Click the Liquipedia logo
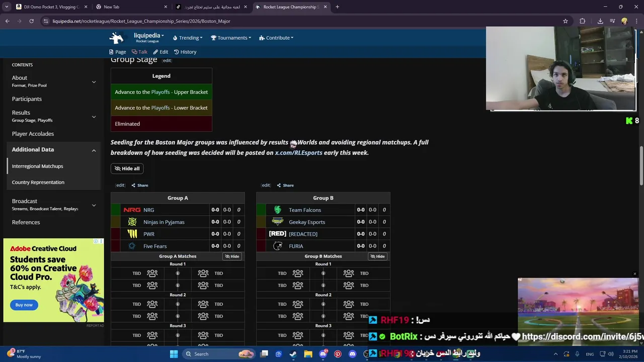644x362 pixels. [x=116, y=38]
